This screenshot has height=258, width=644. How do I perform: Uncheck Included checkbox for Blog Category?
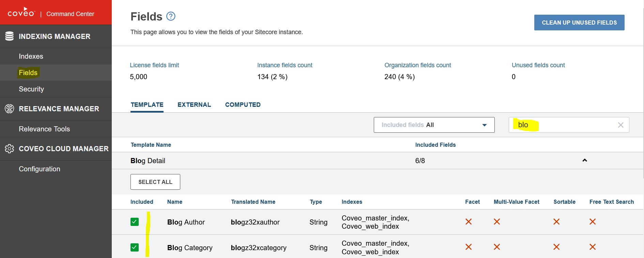135,247
